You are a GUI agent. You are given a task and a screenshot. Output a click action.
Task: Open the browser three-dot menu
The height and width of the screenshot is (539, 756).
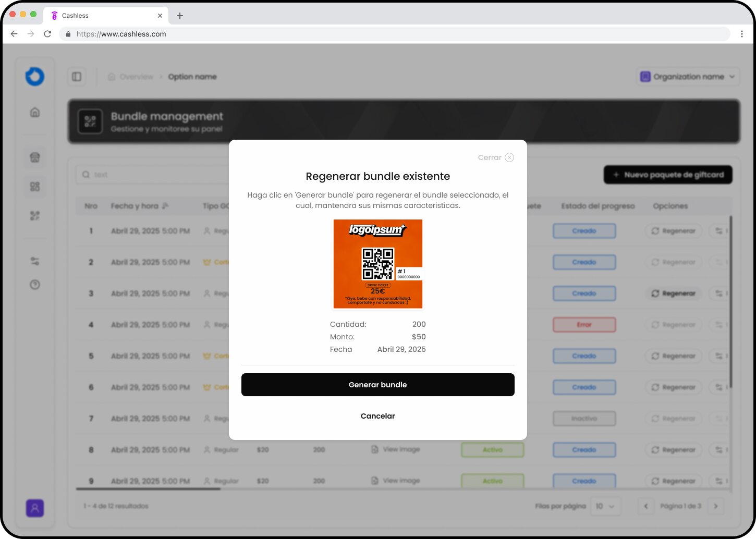click(742, 34)
